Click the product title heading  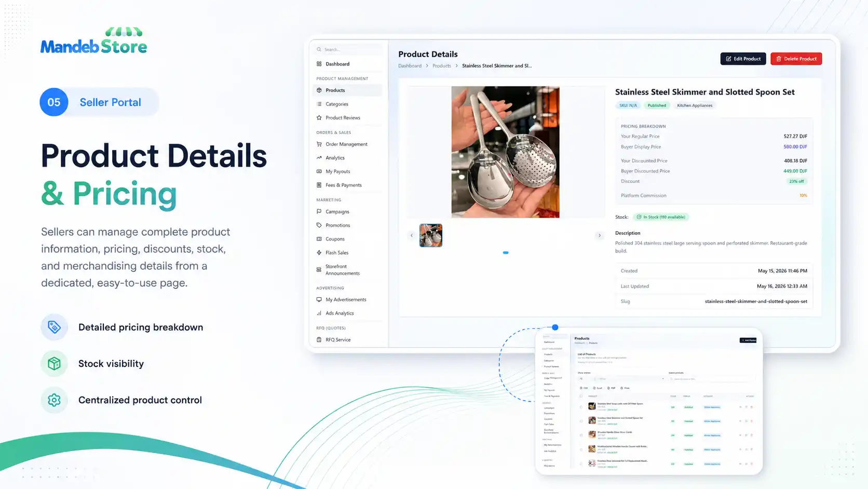coord(704,92)
